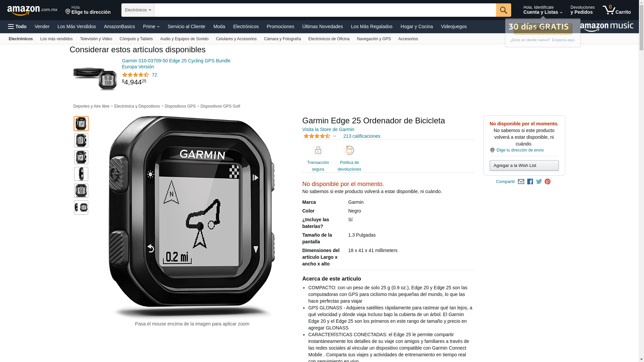Share product on Pinterest icon

point(548,182)
